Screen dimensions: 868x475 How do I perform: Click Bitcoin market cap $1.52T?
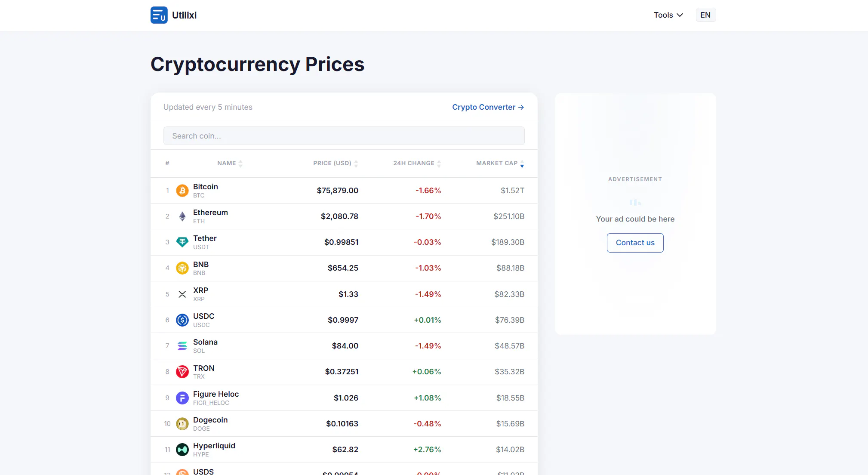[x=513, y=191]
